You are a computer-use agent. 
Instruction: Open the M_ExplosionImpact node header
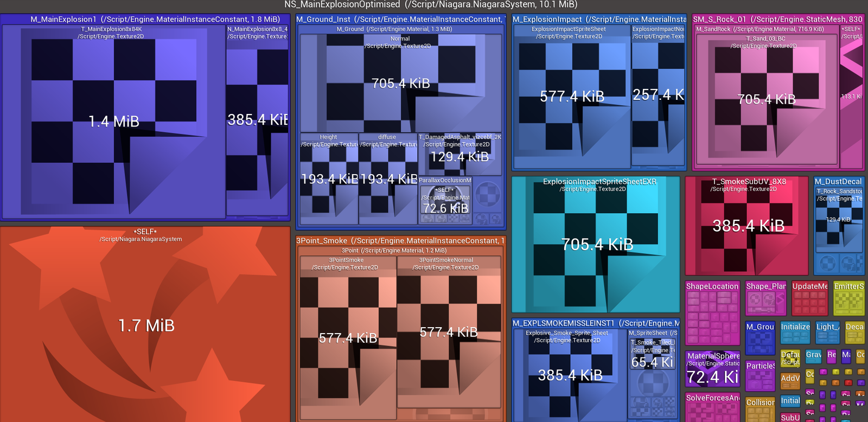click(x=599, y=19)
